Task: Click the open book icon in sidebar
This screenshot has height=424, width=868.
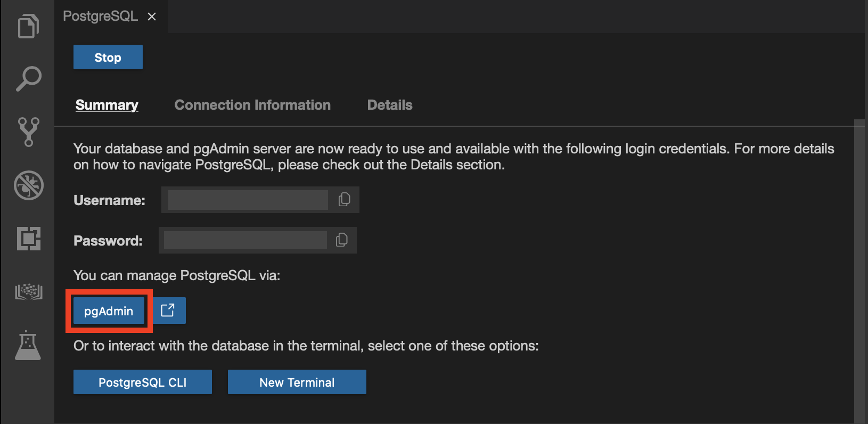Action: click(x=28, y=291)
